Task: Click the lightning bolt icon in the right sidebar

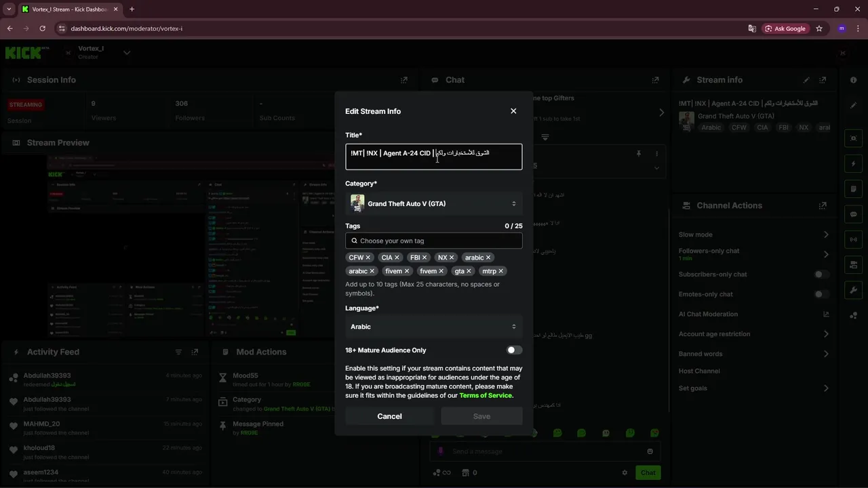Action: coord(853,164)
